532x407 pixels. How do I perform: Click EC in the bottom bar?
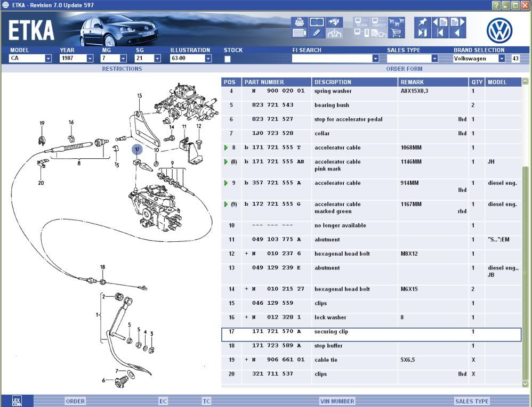163,401
